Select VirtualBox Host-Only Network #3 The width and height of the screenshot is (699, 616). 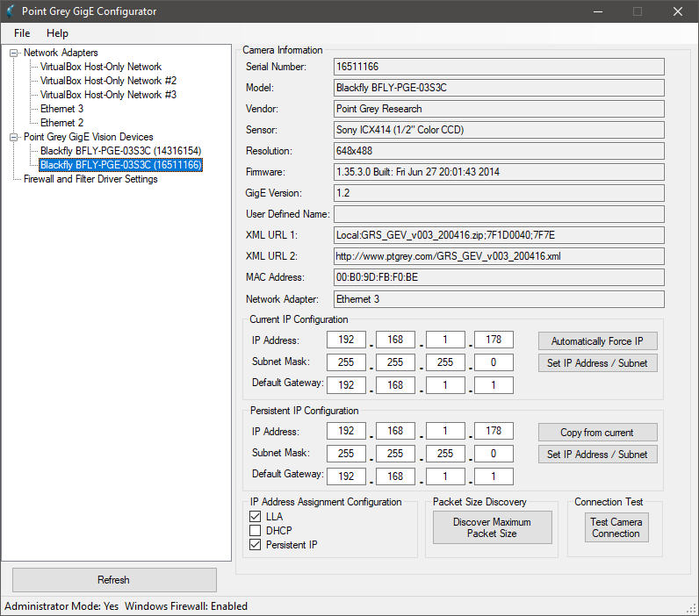coord(108,95)
